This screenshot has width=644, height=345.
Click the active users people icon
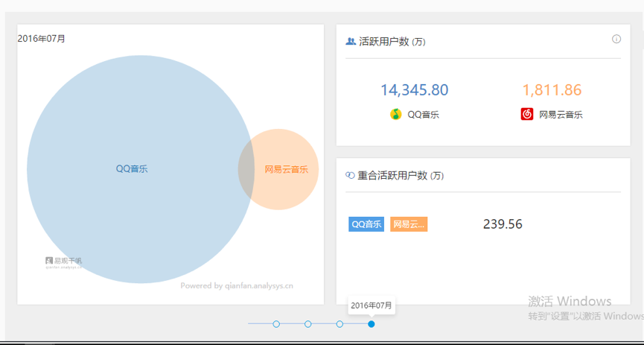point(351,42)
